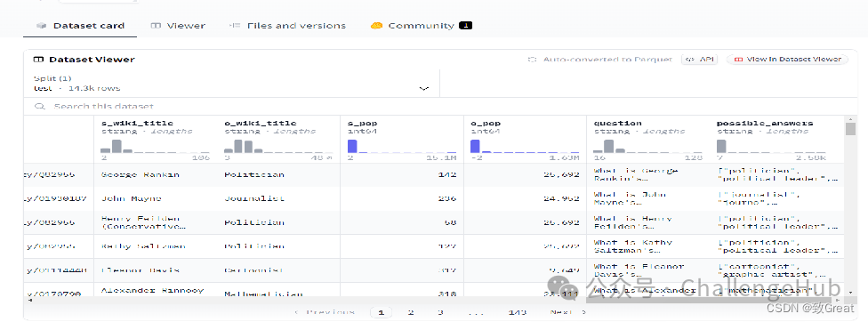Viewport: 868px width, 322px height.
Task: Click the search magnifier icon
Action: tap(39, 106)
